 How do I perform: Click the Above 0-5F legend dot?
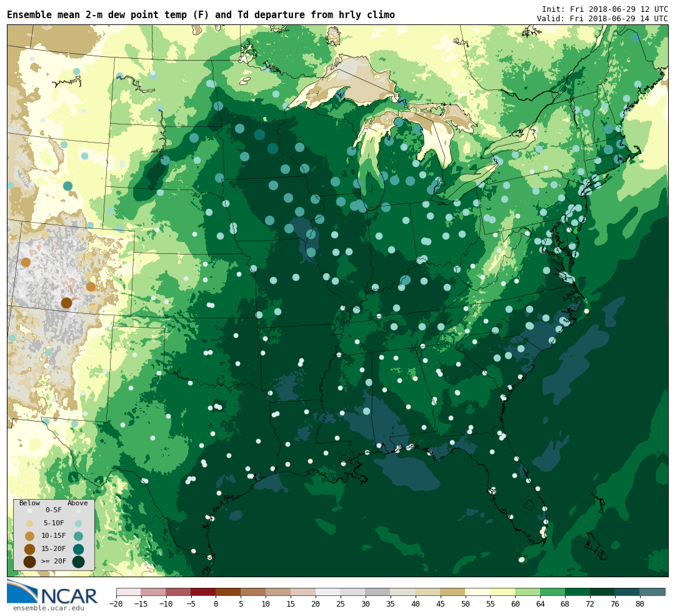(78, 511)
